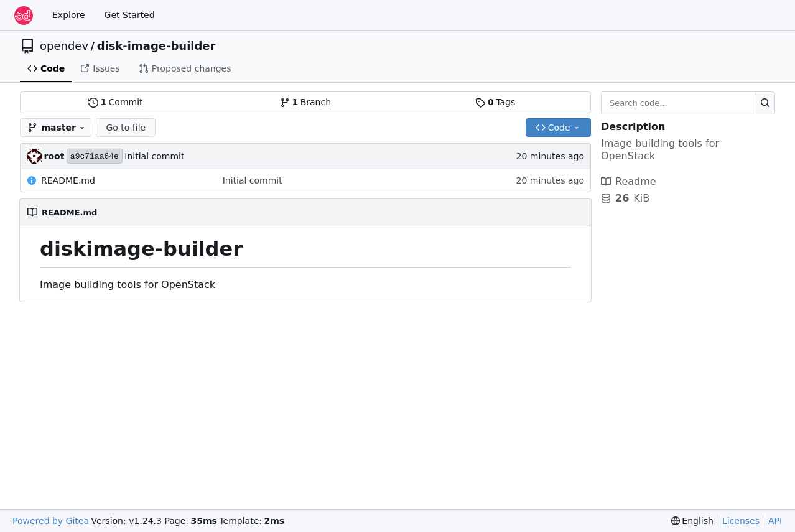Open the Explore menu item

(68, 15)
